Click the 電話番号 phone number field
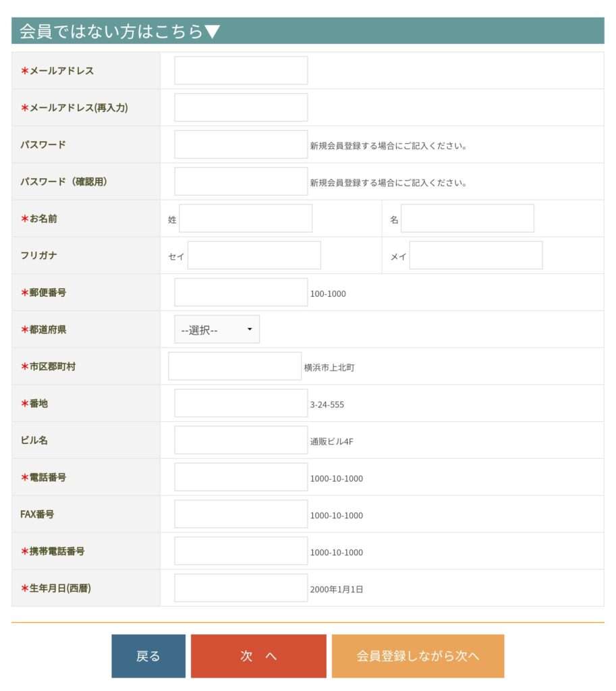The height and width of the screenshot is (691, 616). pyautogui.click(x=241, y=477)
